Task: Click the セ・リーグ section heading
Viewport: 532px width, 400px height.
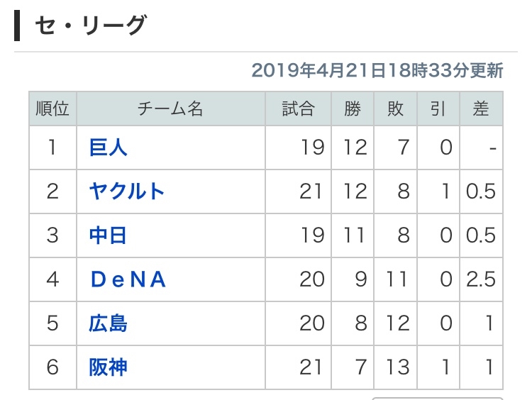Action: (90, 25)
